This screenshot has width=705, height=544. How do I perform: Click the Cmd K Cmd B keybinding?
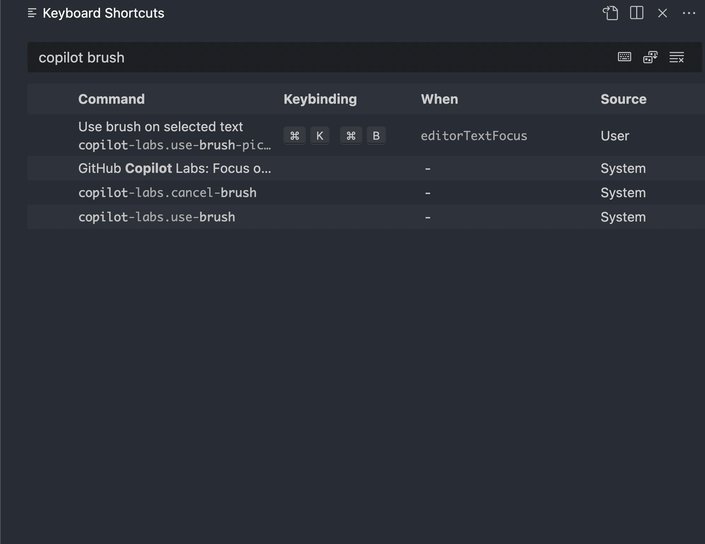335,135
